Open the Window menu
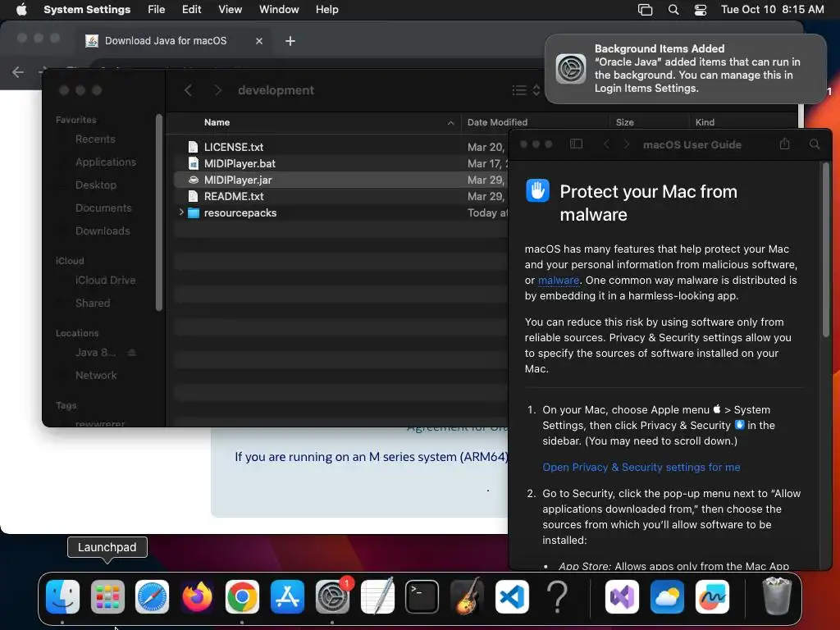This screenshot has height=630, width=840. [x=279, y=10]
